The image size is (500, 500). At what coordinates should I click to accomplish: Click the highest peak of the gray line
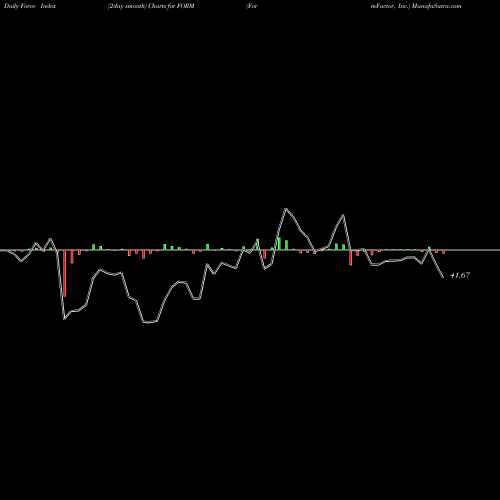(x=286, y=209)
